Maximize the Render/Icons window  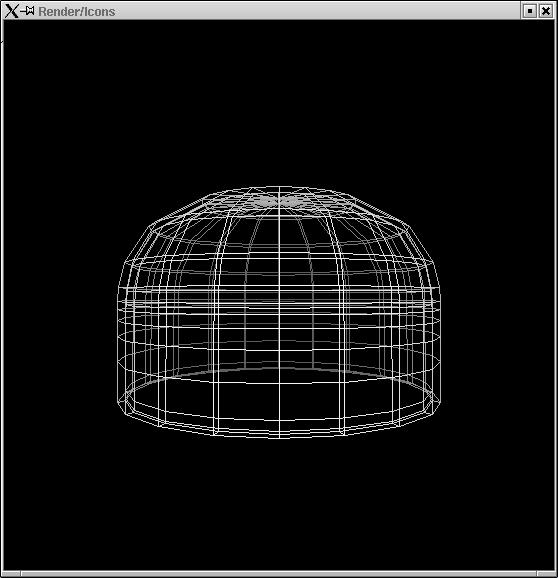coord(530,11)
